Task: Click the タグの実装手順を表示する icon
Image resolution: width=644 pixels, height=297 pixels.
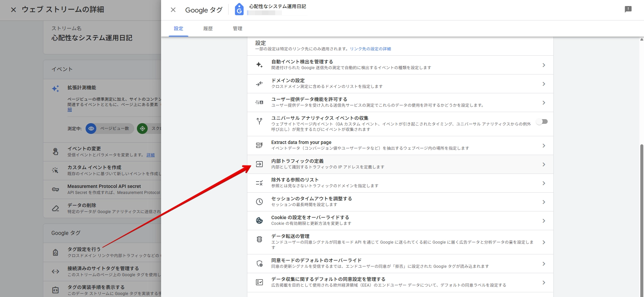Action: [x=55, y=290]
